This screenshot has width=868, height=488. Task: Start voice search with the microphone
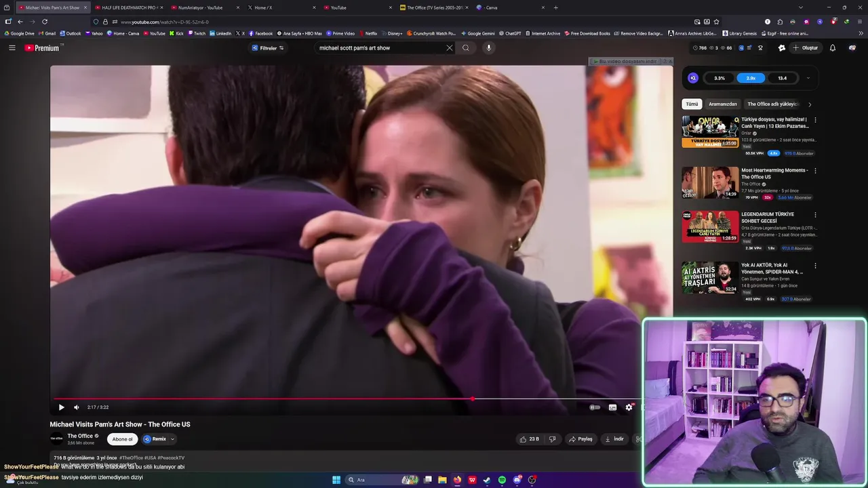(x=488, y=48)
